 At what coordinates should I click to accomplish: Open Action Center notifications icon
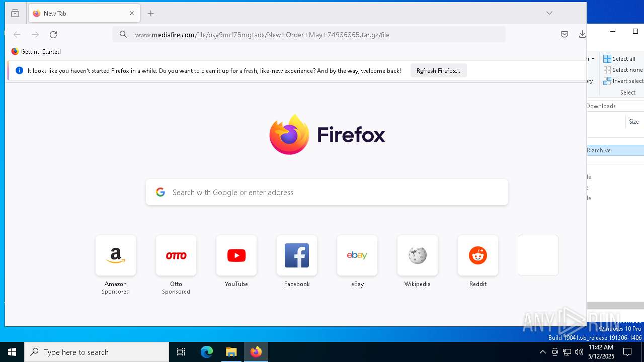point(627,352)
